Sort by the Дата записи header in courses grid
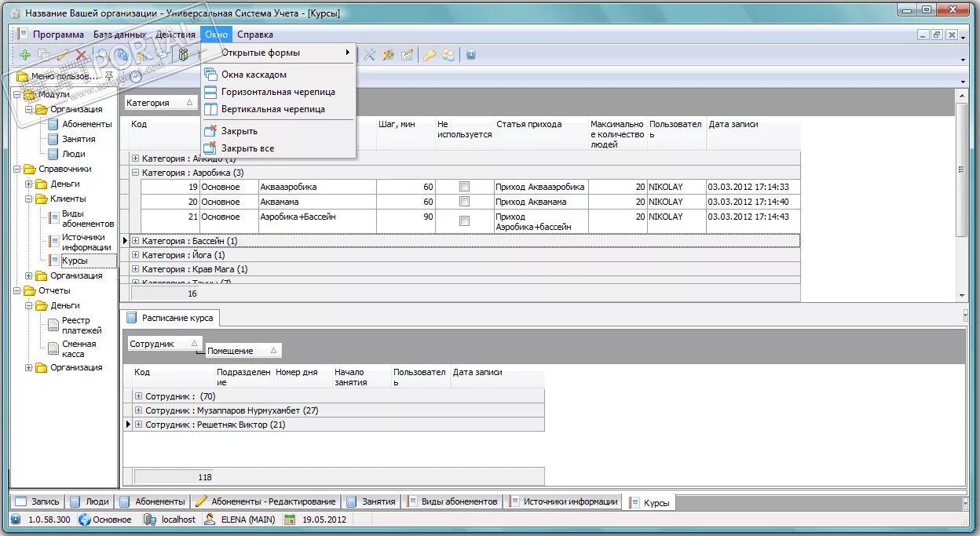The width and height of the screenshot is (980, 536). 753,133
